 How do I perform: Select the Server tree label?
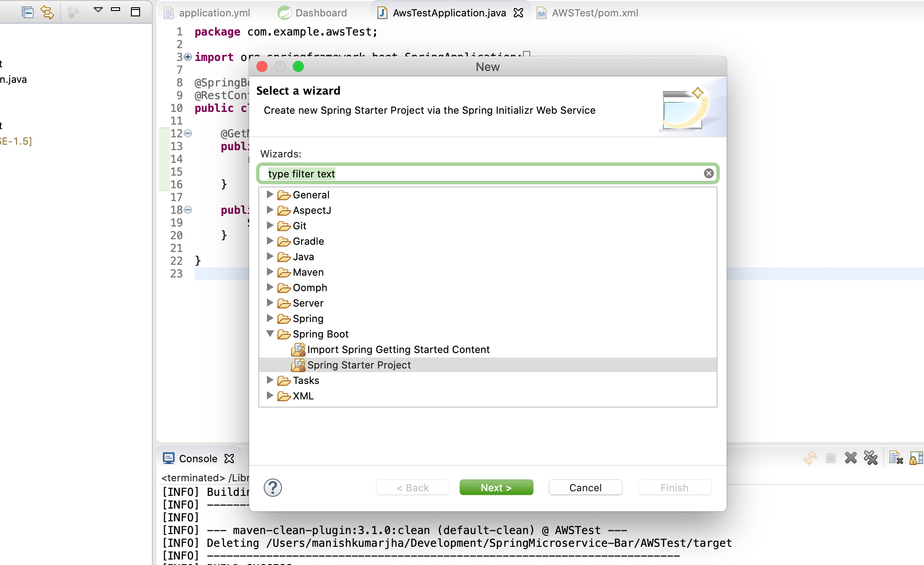point(308,303)
